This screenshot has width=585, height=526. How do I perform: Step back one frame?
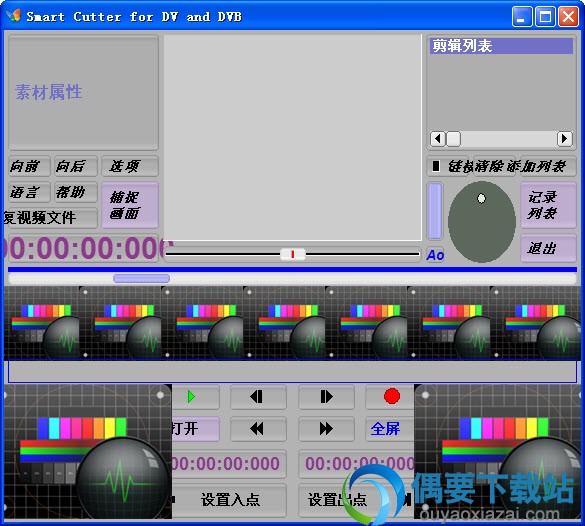[258, 397]
